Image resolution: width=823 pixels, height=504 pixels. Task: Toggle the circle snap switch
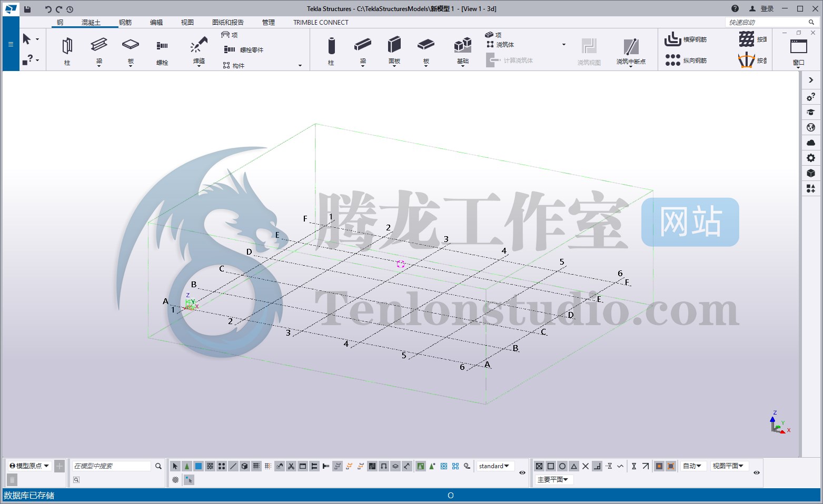562,466
